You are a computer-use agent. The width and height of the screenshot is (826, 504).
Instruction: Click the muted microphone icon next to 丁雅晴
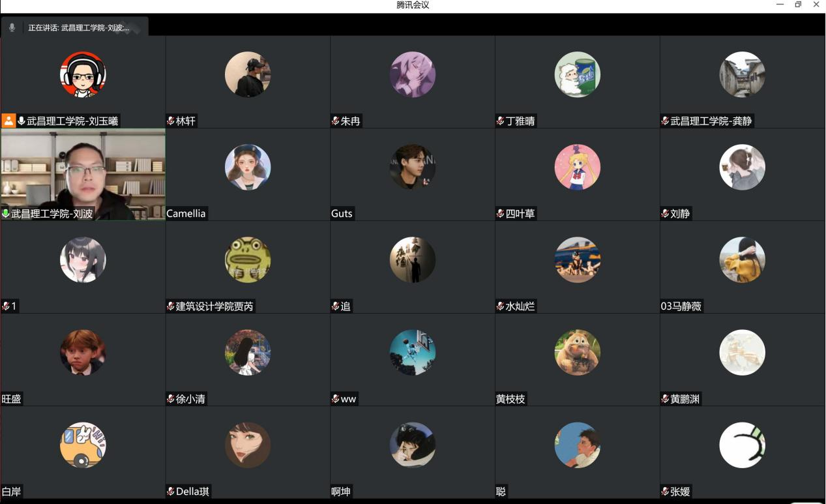pyautogui.click(x=501, y=121)
